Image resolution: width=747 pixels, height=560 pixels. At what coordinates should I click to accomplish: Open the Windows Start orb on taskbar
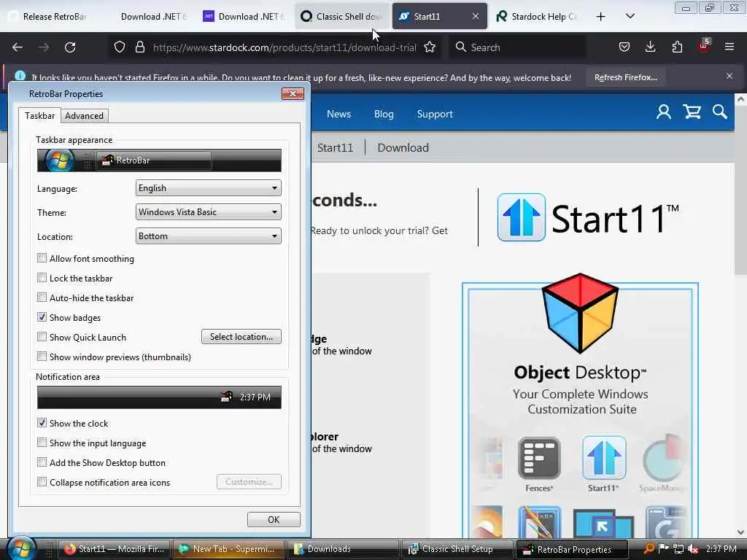pos(21,548)
